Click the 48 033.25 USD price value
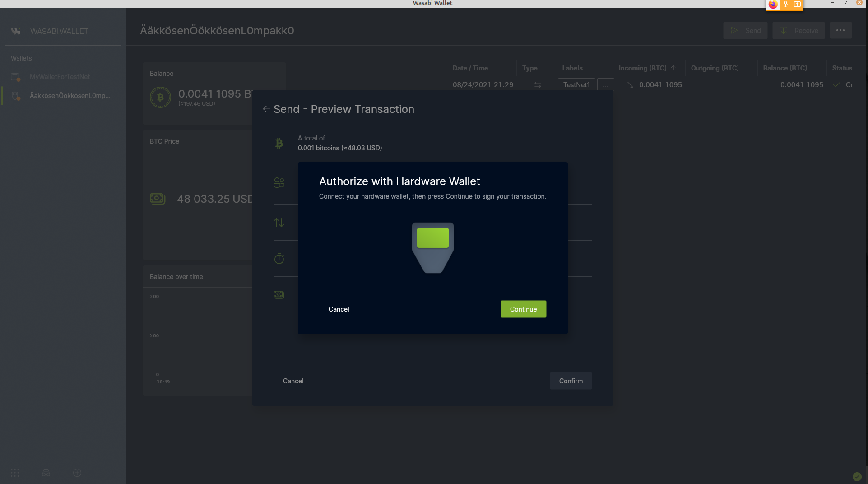 (x=215, y=199)
